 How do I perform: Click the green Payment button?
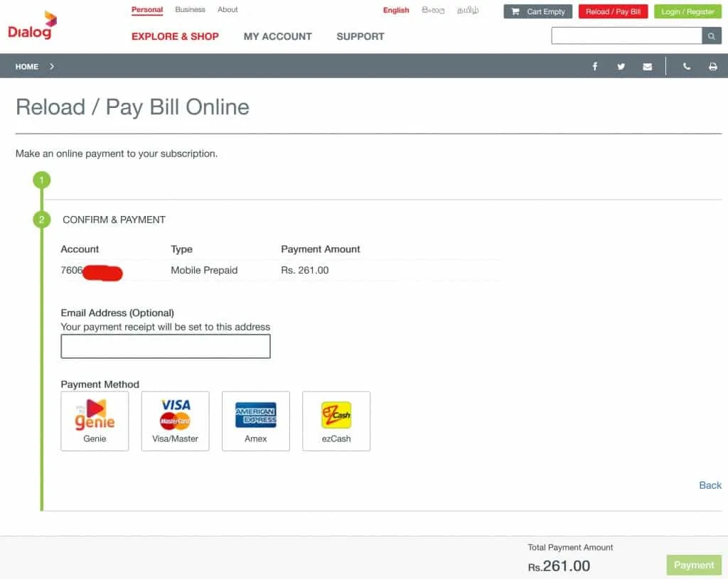pyautogui.click(x=693, y=566)
